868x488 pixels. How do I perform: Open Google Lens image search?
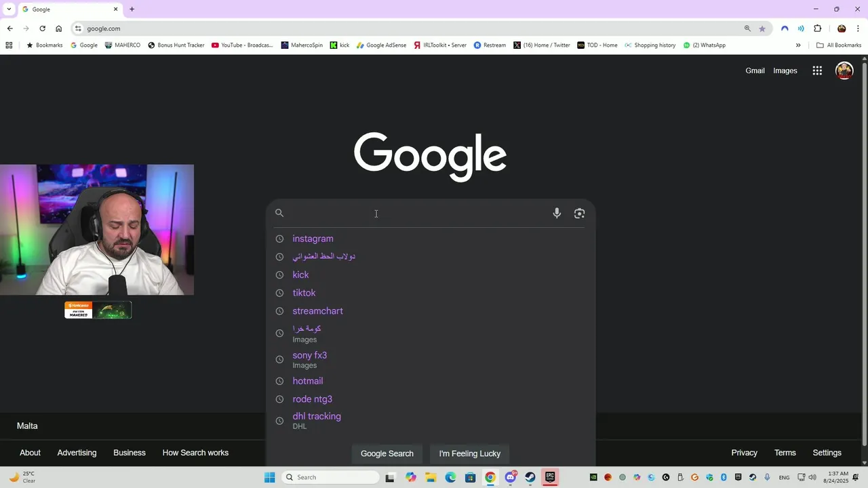coord(579,213)
